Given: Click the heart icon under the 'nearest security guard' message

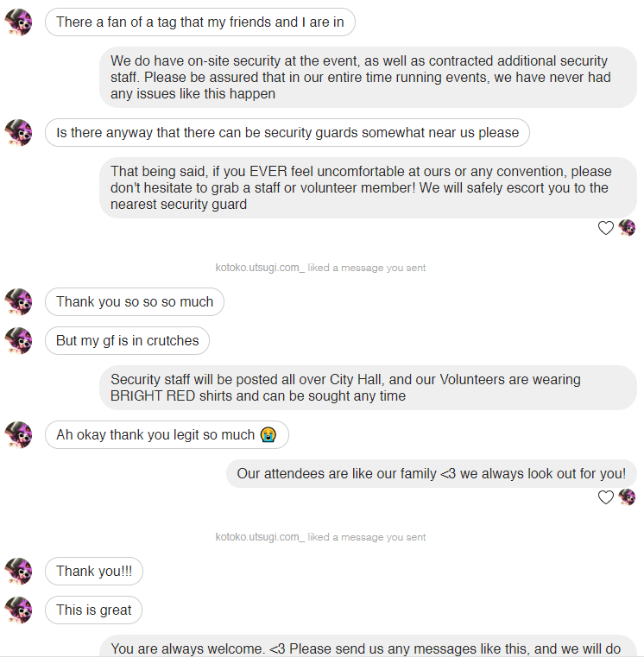Looking at the screenshot, I should tap(605, 228).
